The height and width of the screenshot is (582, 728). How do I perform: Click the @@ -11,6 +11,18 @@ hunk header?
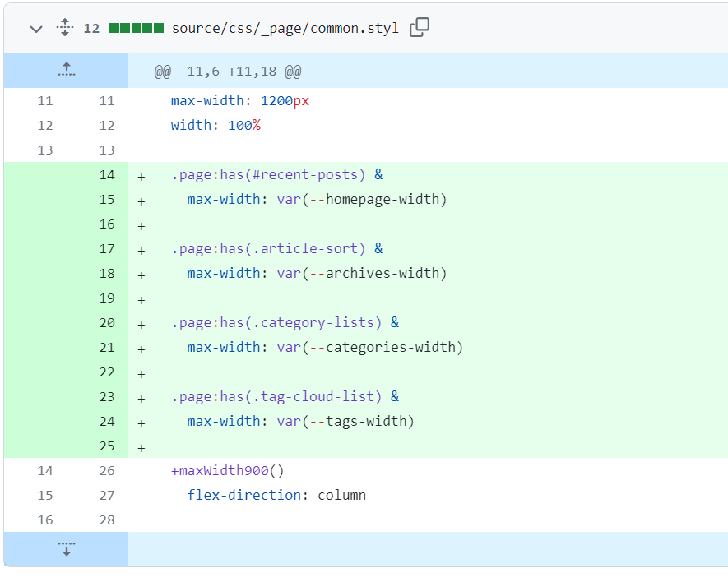[227, 72]
